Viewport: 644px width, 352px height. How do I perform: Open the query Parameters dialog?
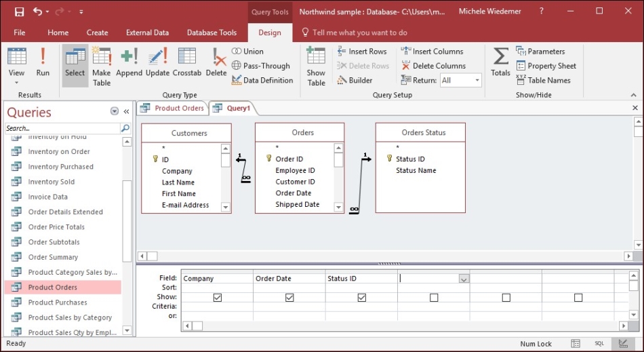[540, 52]
